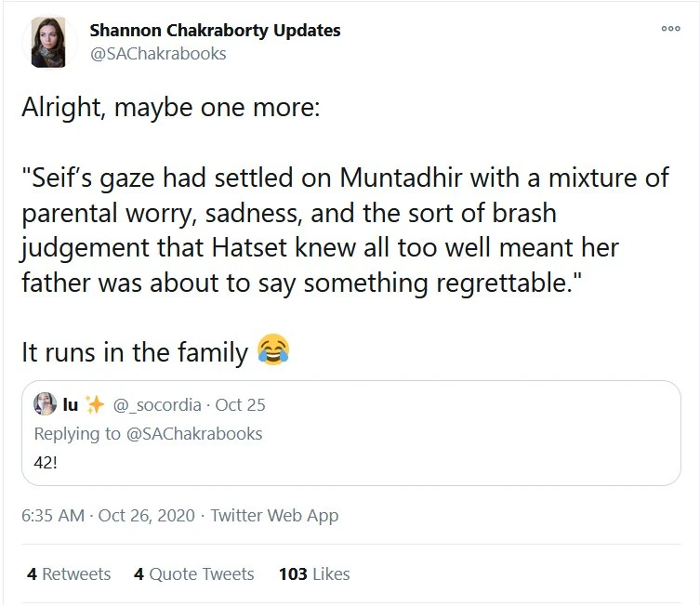View the "4 Quote Tweets" list
This screenshot has height=606, width=700.
[193, 573]
